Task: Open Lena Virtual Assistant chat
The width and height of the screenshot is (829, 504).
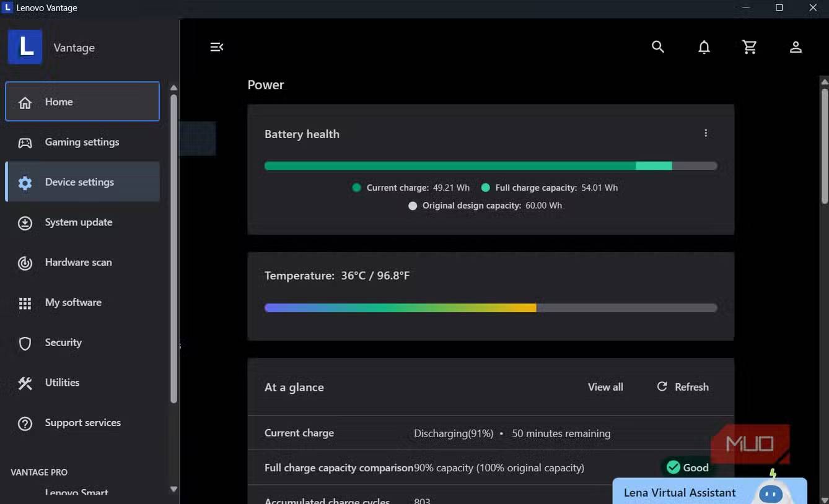Action: point(709,492)
